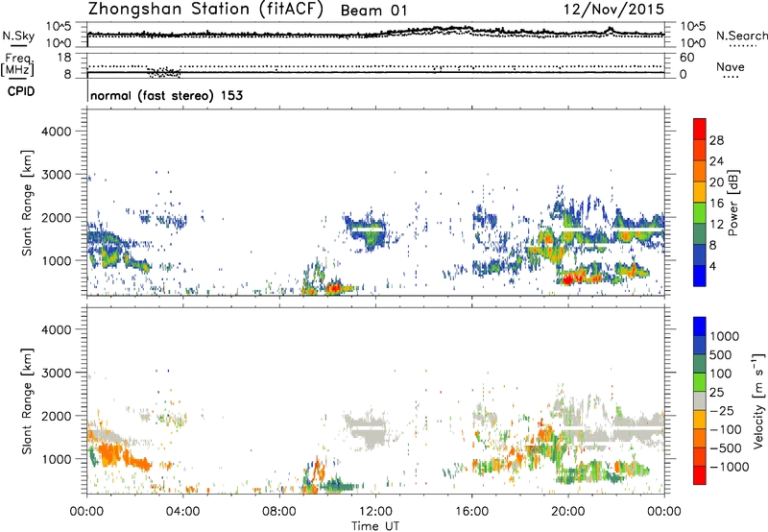Click the 'CPID' label
This screenshot has height=532, width=768.
(21, 91)
